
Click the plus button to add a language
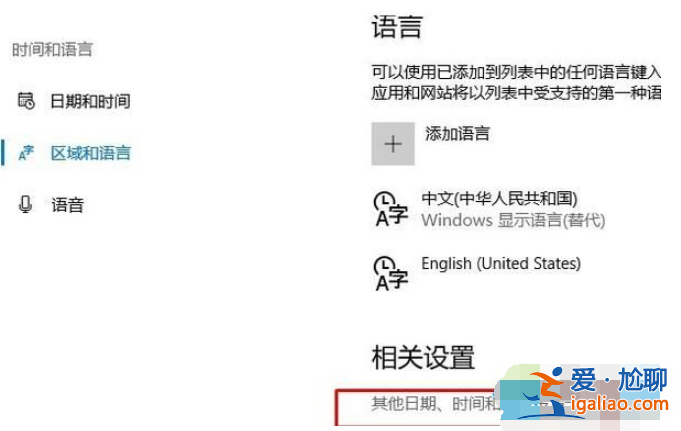[393, 144]
